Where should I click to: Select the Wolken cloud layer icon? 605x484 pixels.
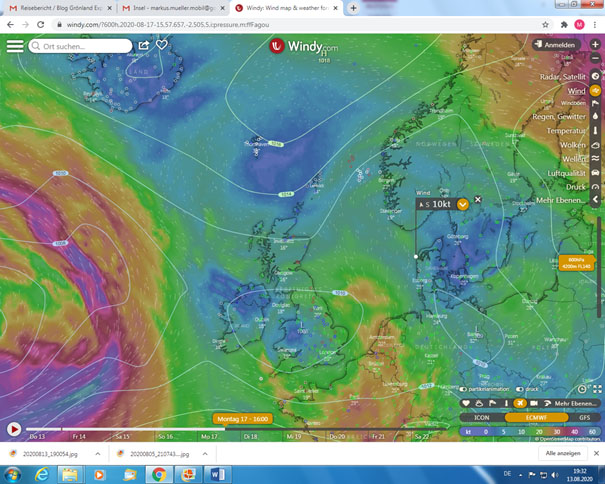click(x=595, y=145)
